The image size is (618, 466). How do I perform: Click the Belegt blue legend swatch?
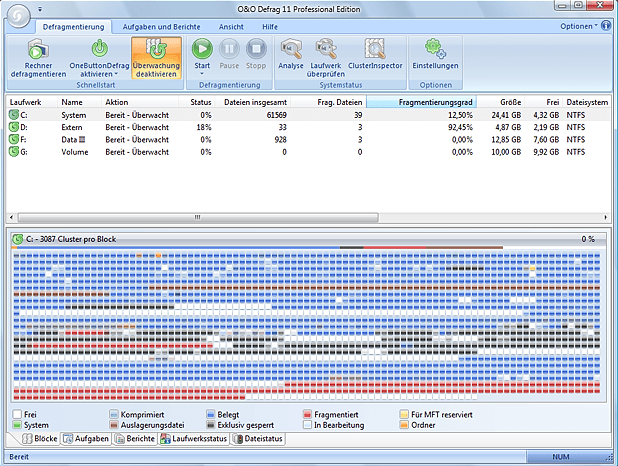(x=211, y=414)
